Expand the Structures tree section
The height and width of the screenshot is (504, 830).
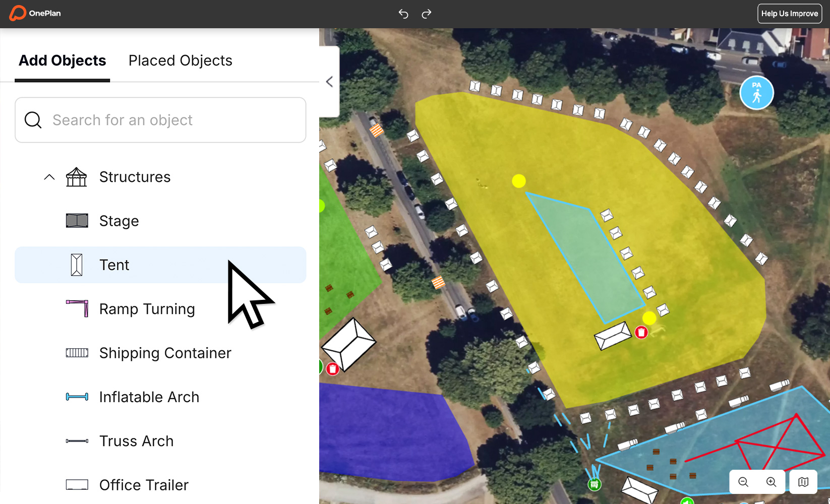click(49, 177)
